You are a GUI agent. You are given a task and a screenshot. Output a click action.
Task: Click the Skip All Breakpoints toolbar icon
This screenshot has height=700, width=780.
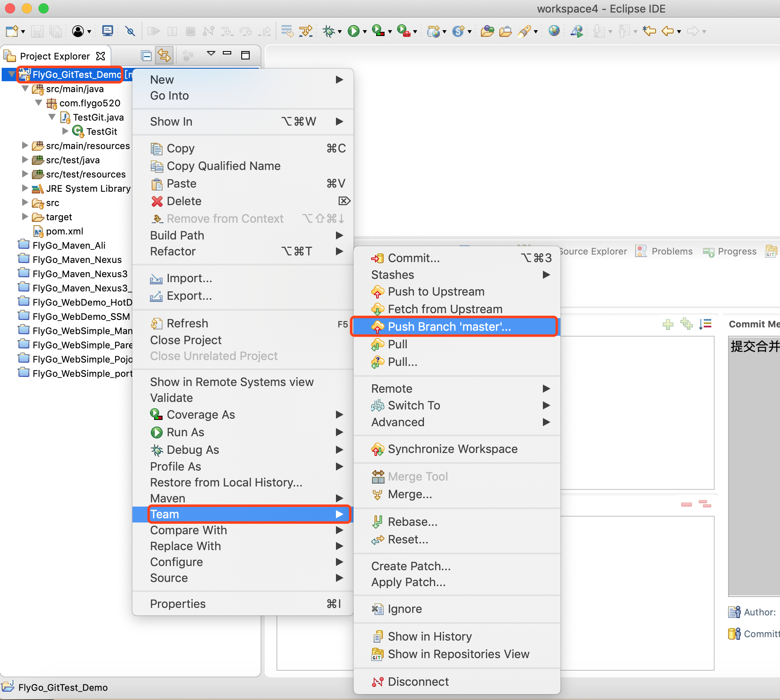point(130,31)
